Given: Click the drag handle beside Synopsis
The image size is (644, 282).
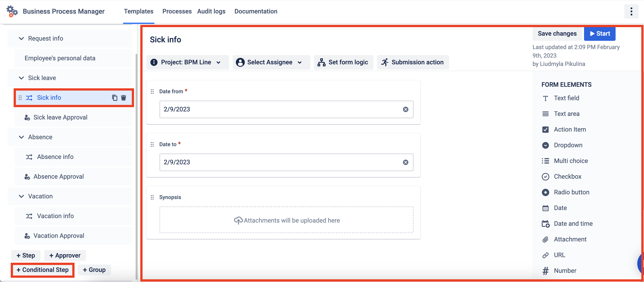Looking at the screenshot, I should (x=152, y=197).
